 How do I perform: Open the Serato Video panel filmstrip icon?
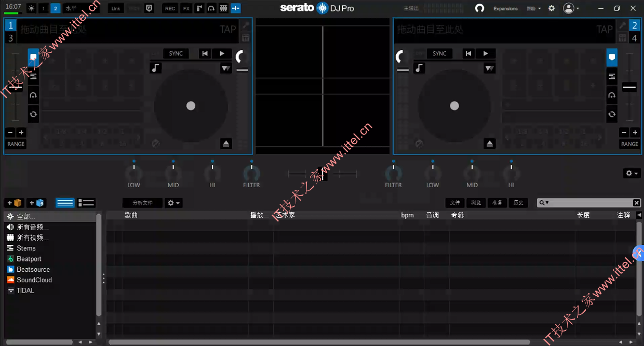[223, 8]
